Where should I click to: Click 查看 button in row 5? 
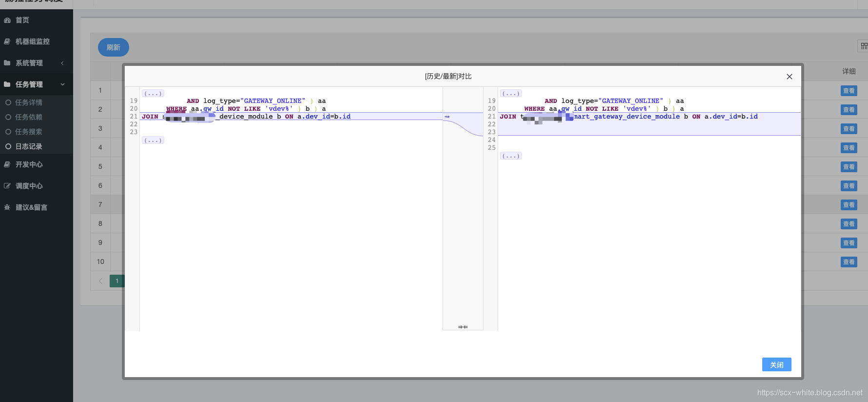pyautogui.click(x=849, y=167)
